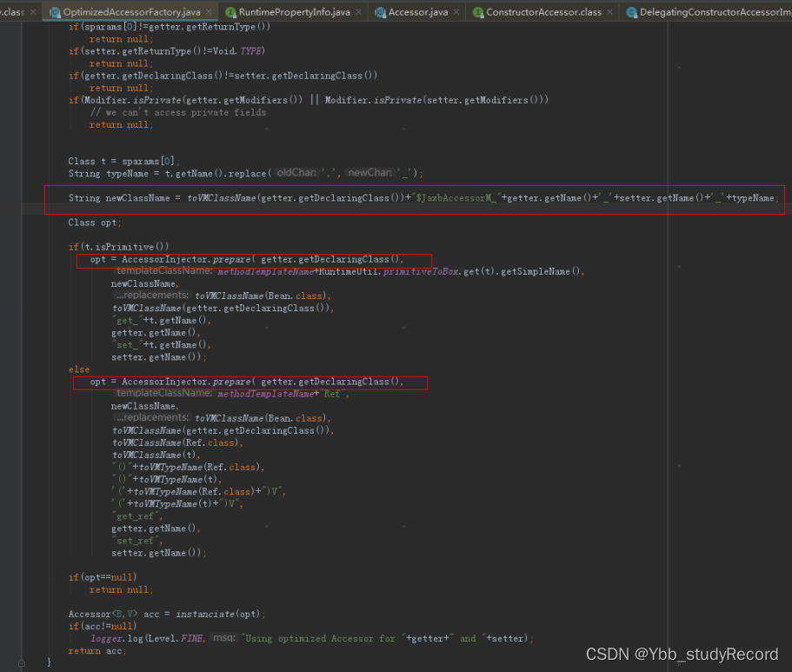792x672 pixels.
Task: Click 'if(getter.getDeclaringClass()!=setter.getDeclaringClass())' line
Action: (223, 76)
